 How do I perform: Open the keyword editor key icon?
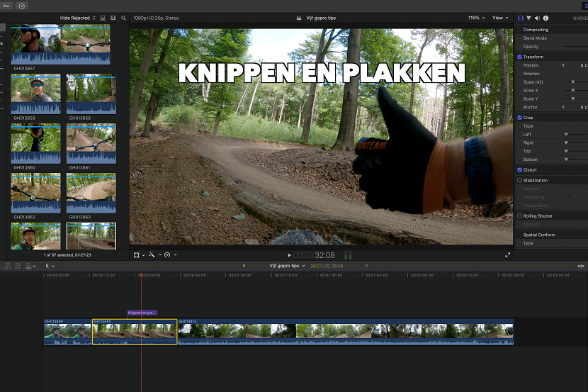[x=7, y=5]
